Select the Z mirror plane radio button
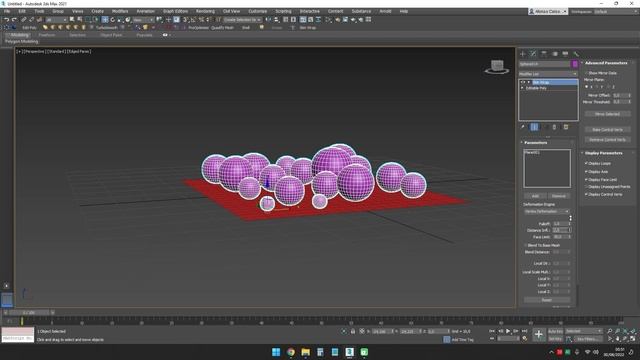Screen dimensions: 640x360 (x=609, y=87)
